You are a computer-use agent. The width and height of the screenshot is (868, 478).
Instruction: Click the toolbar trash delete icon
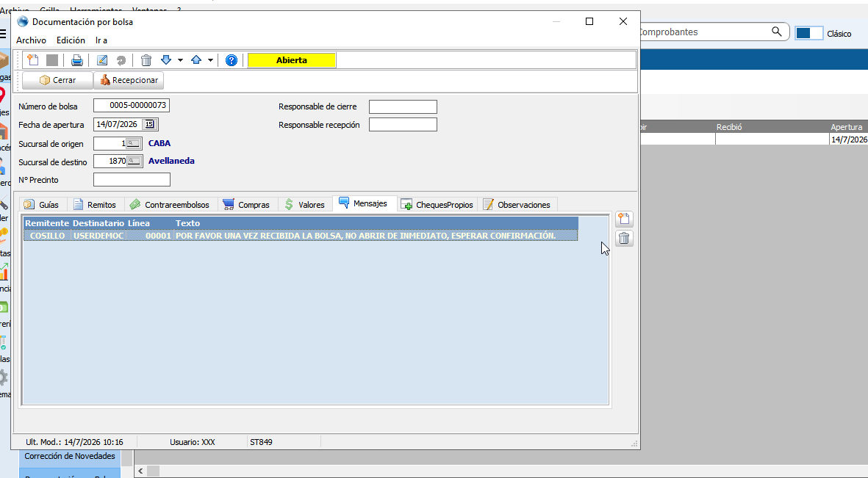[146, 60]
